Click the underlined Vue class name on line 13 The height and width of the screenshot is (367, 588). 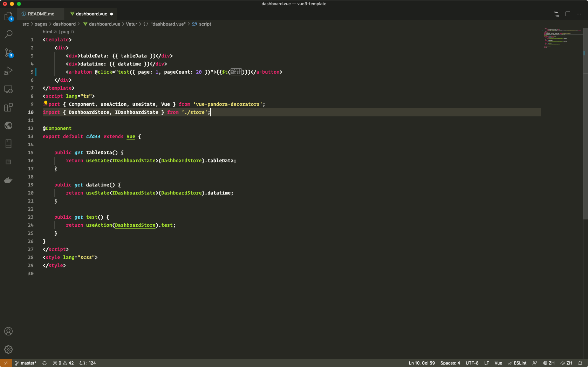(131, 136)
